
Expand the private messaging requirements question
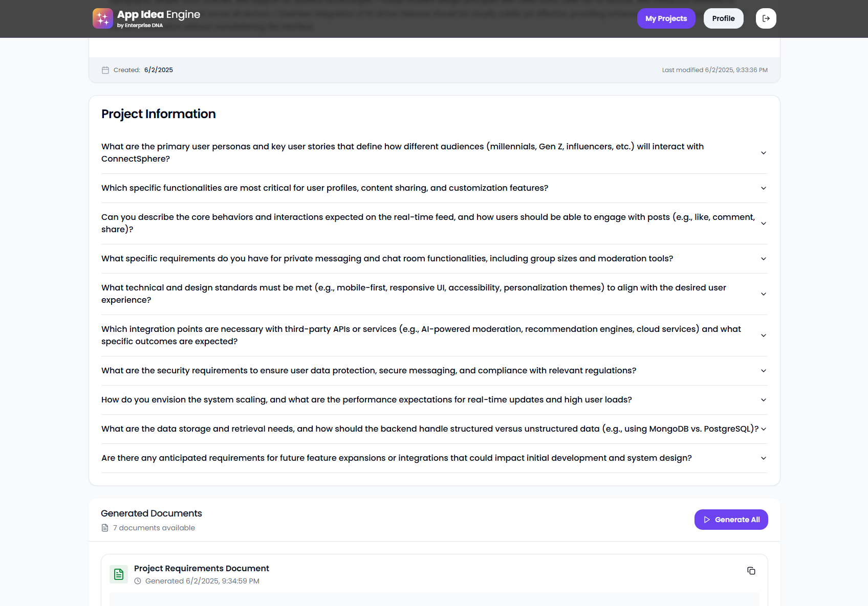point(763,258)
